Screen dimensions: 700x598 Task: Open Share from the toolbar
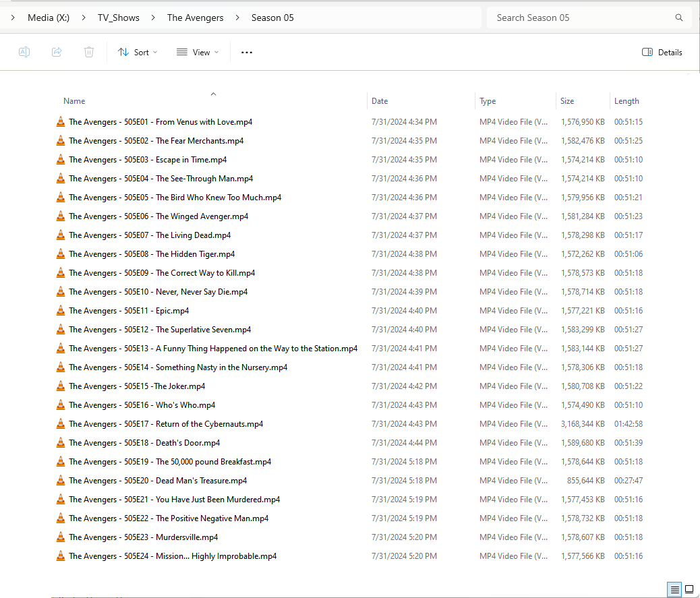point(57,52)
